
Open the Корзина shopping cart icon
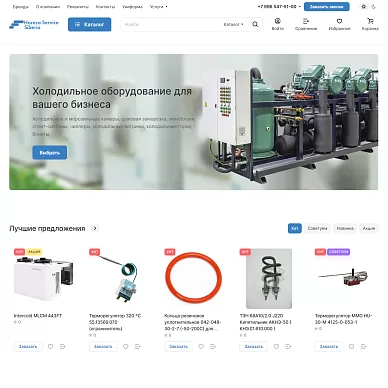point(370,24)
